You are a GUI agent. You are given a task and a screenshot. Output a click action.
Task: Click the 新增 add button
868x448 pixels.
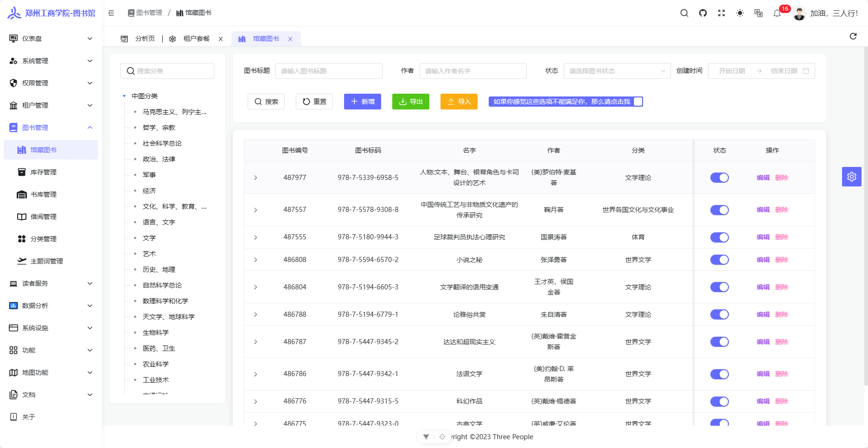363,102
